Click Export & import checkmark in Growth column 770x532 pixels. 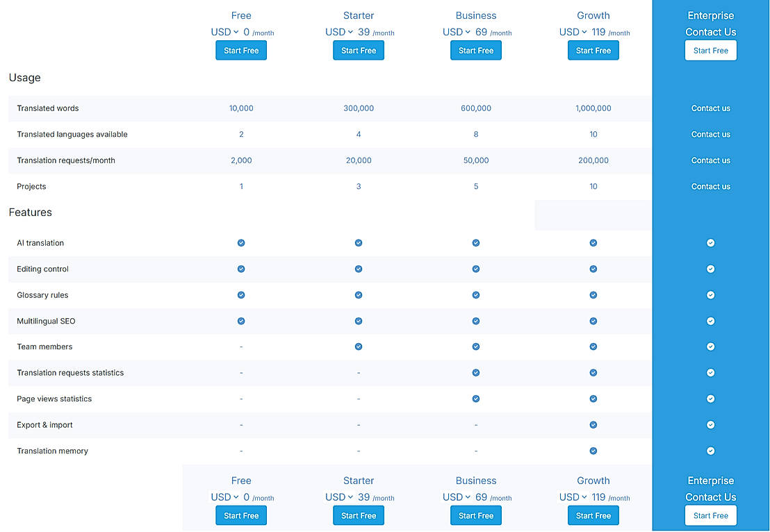coord(593,424)
